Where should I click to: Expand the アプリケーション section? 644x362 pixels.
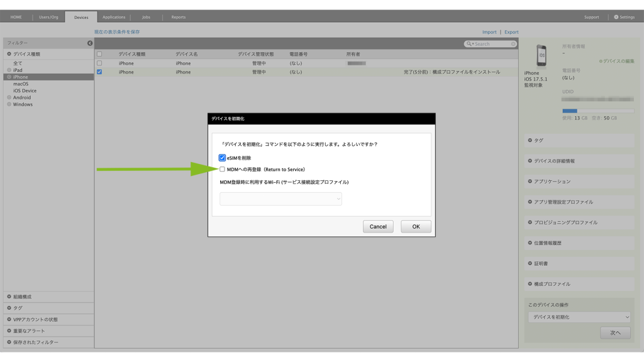tap(579, 182)
